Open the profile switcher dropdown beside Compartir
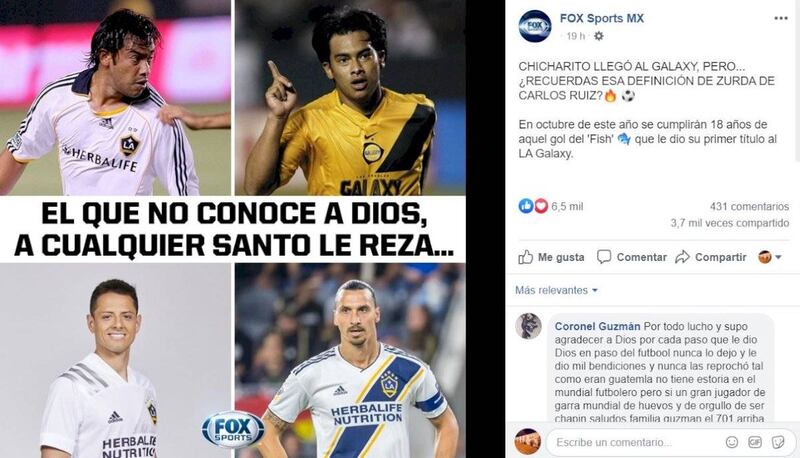This screenshot has width=800, height=458. (x=769, y=257)
